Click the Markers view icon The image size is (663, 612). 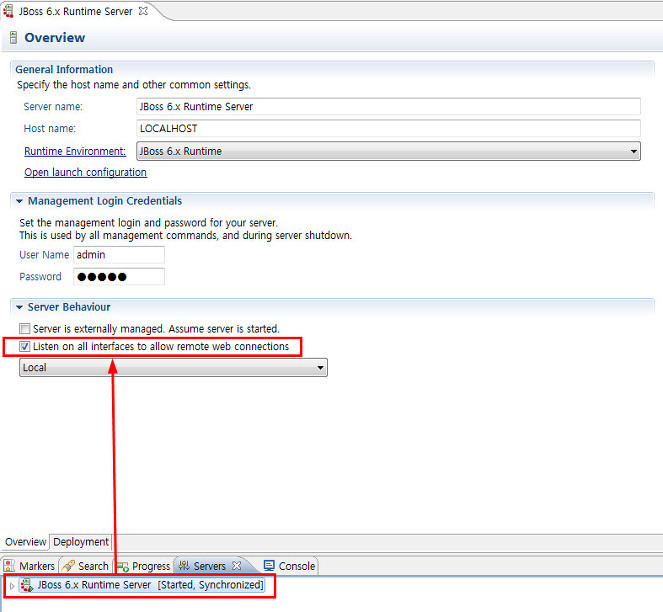point(9,565)
